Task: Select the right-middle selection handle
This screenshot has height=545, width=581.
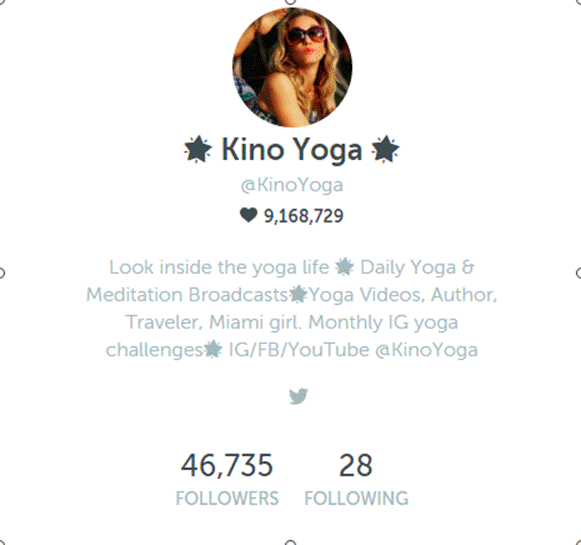Action: pyautogui.click(x=579, y=273)
